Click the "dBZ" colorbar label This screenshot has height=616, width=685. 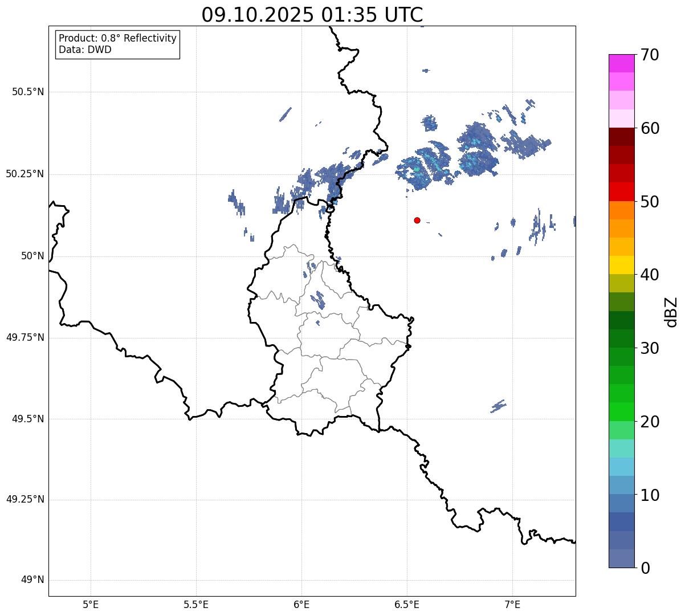point(671,311)
